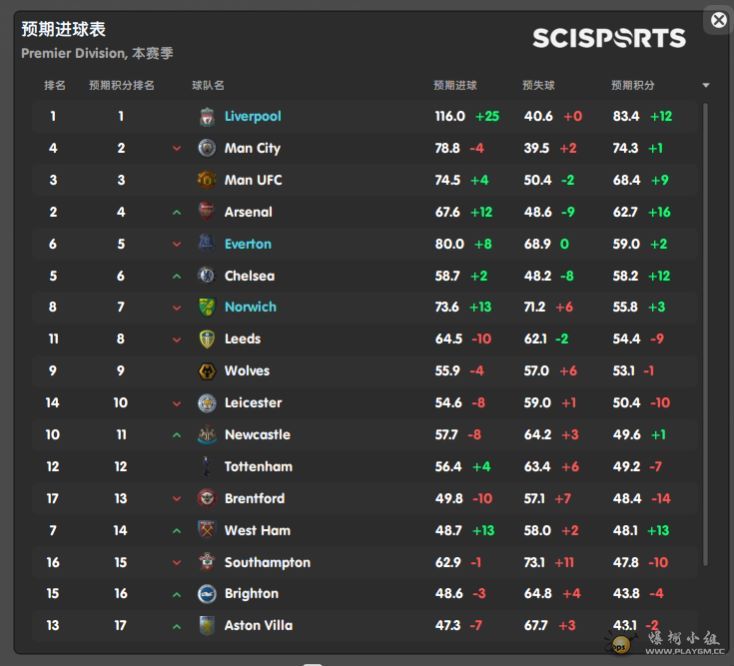
Task: Click the 预期进球表 dialog title
Action: pos(64,29)
